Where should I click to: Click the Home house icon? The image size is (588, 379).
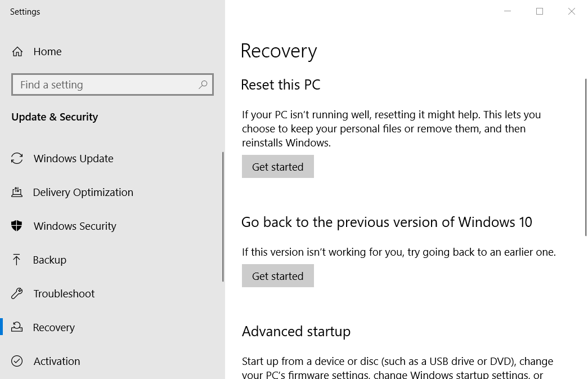click(17, 51)
